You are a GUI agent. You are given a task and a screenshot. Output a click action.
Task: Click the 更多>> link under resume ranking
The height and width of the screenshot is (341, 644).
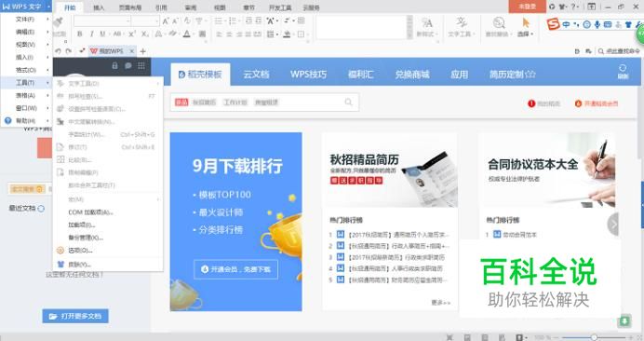[441, 302]
